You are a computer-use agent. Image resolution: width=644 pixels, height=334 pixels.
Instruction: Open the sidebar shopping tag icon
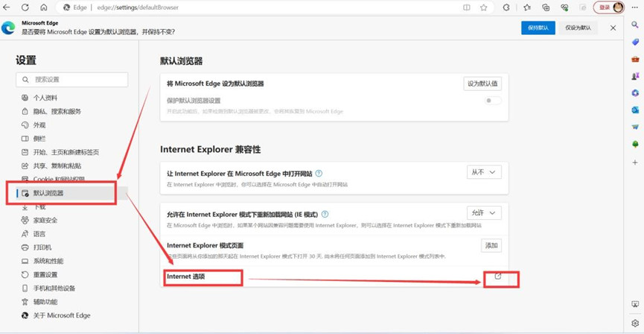tap(635, 42)
